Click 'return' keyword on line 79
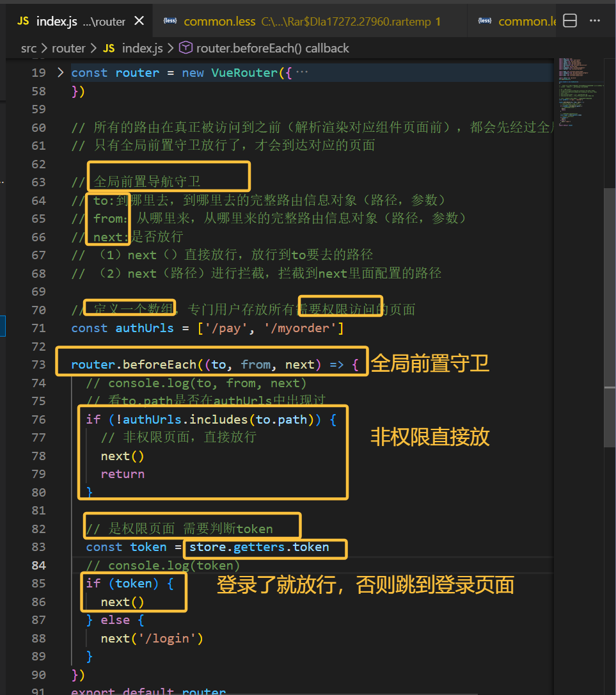The image size is (616, 695). point(123,474)
